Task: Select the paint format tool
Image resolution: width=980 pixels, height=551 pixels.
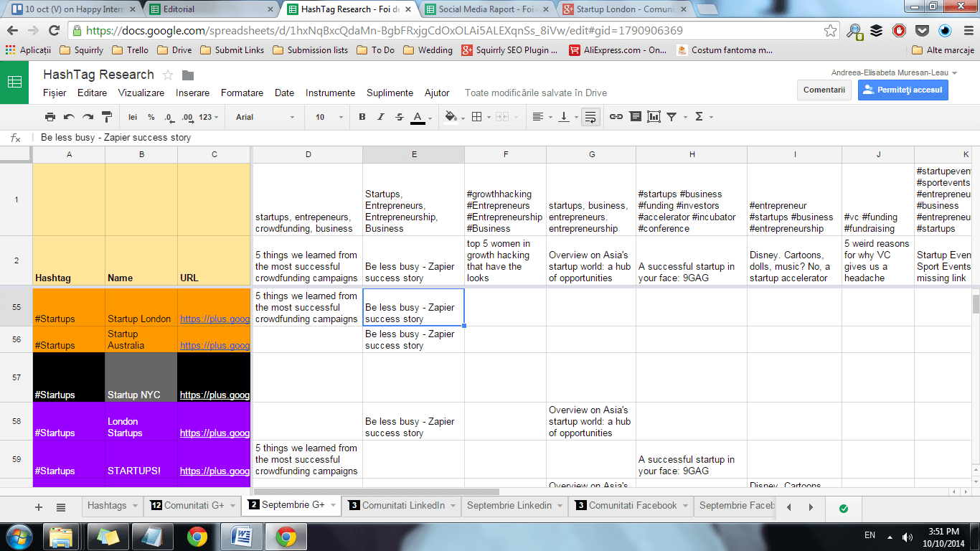Action: tap(107, 117)
